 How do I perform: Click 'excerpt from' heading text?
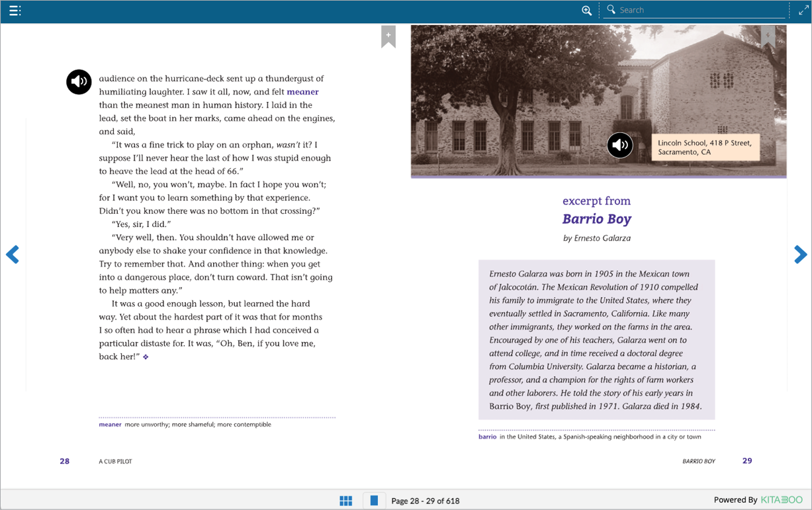pyautogui.click(x=596, y=201)
